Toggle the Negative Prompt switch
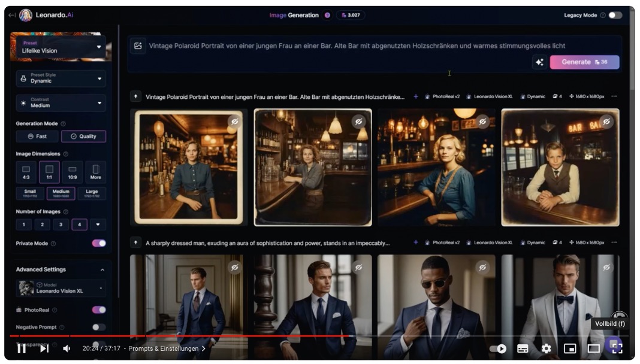640x364 pixels. pyautogui.click(x=99, y=327)
